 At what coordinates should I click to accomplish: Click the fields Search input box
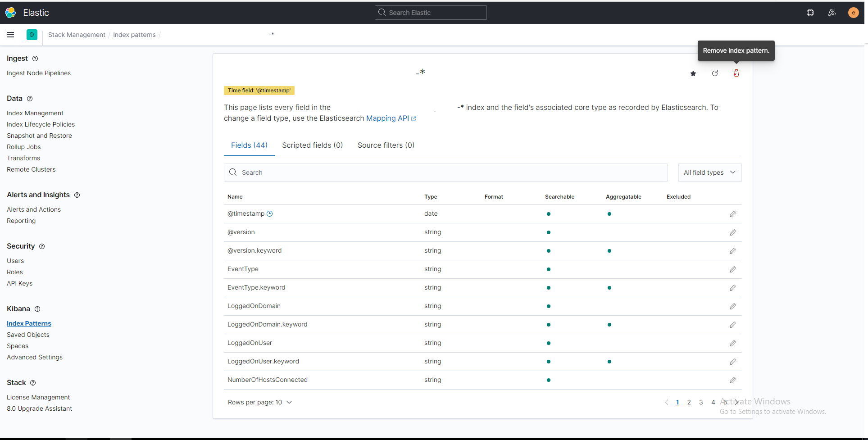(445, 172)
